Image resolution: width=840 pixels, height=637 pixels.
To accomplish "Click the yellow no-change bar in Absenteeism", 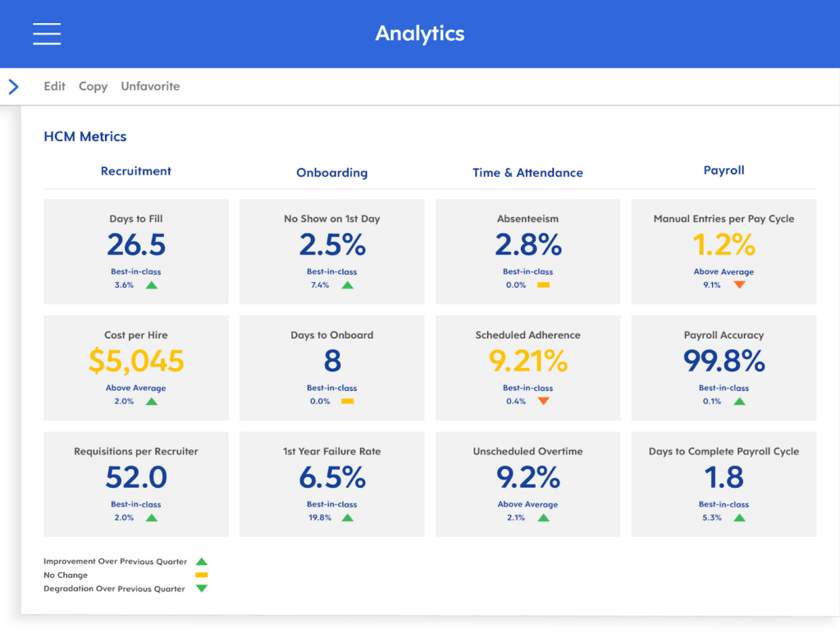I will 543,285.
